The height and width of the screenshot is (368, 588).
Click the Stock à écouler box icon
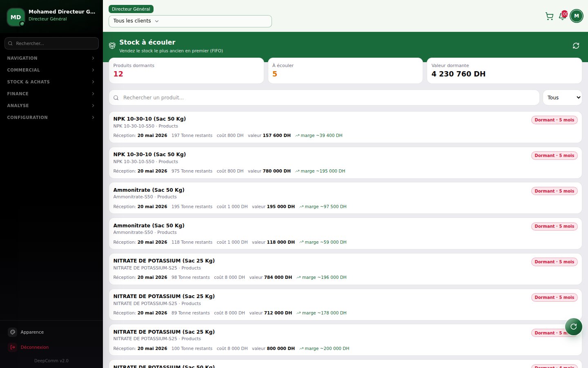click(112, 46)
